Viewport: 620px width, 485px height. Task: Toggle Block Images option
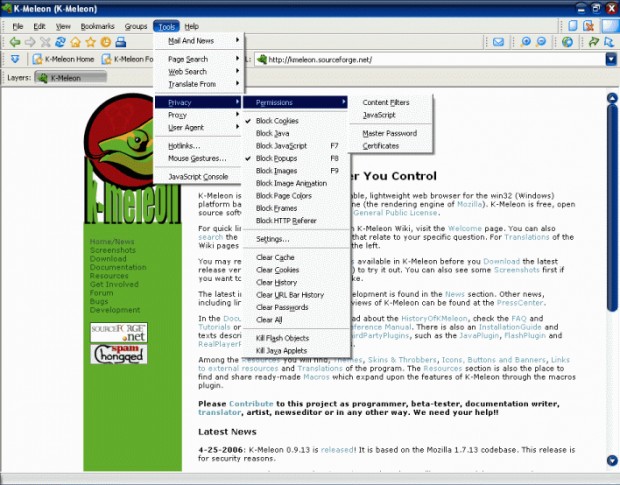(297, 171)
